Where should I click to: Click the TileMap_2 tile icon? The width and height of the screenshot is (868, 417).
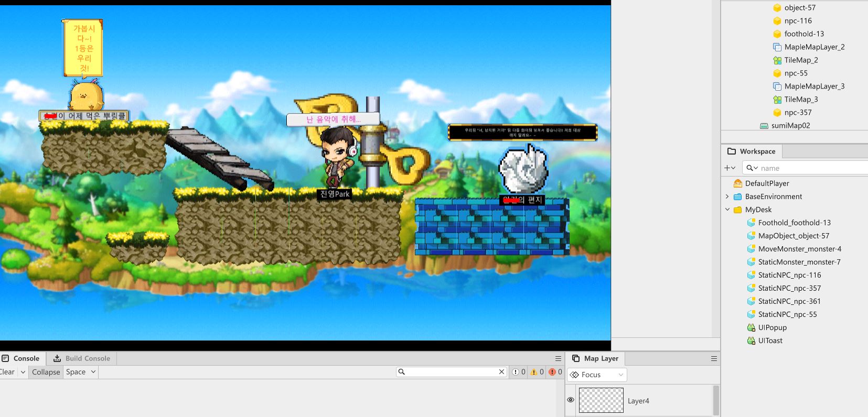777,60
